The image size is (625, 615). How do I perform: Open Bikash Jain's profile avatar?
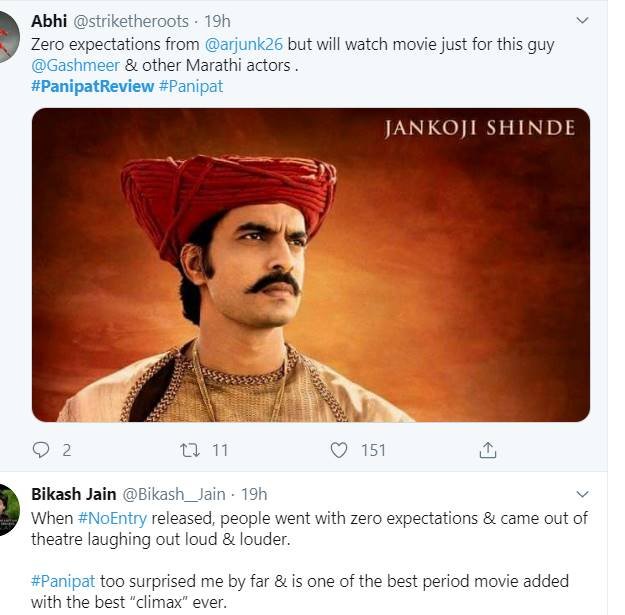(x=8, y=510)
